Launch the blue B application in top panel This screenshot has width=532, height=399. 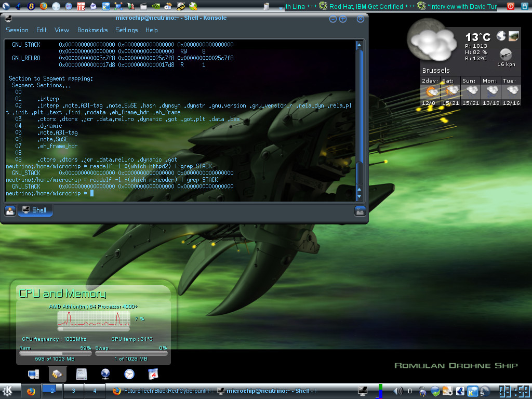click(x=31, y=6)
